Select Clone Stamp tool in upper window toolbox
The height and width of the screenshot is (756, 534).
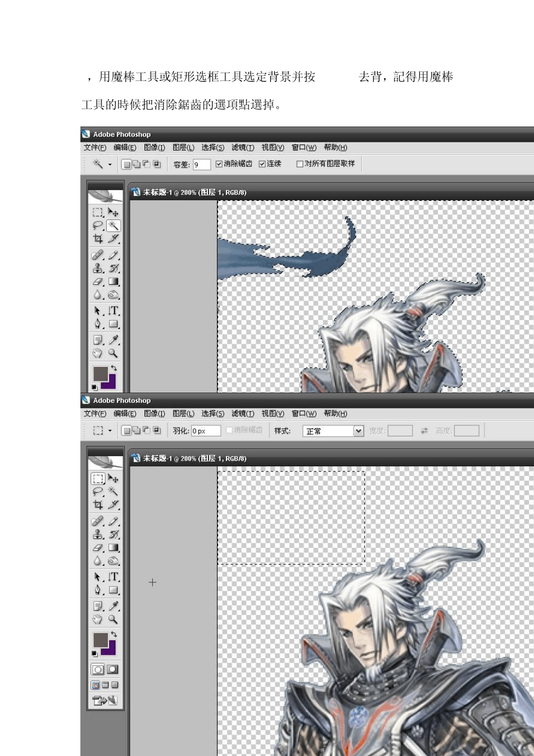(x=98, y=269)
